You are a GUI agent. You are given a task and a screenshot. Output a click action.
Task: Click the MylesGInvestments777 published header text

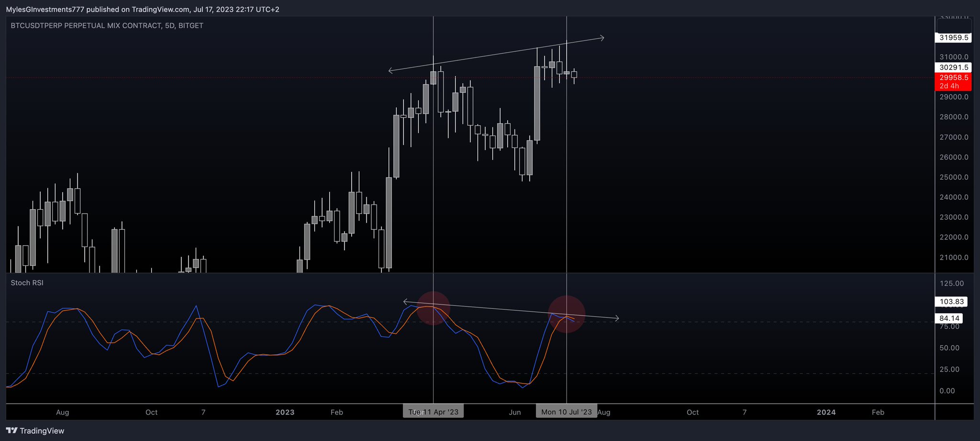[x=143, y=10]
